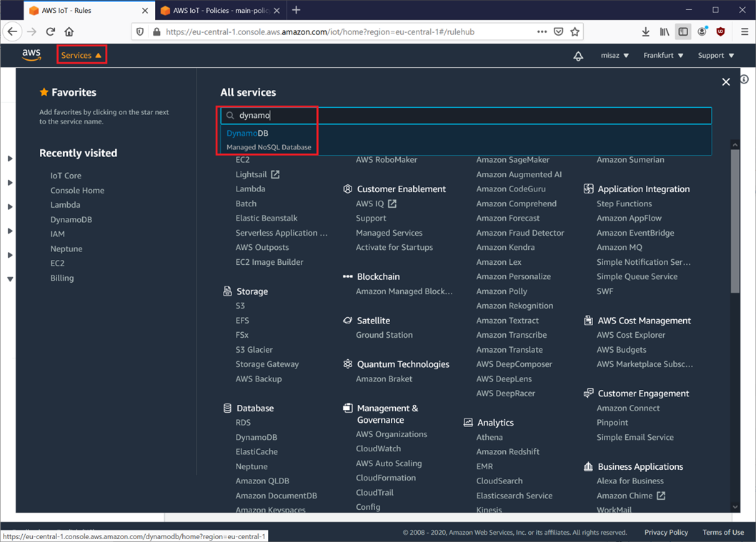
Task: Open the Support dropdown menu
Action: tap(716, 56)
